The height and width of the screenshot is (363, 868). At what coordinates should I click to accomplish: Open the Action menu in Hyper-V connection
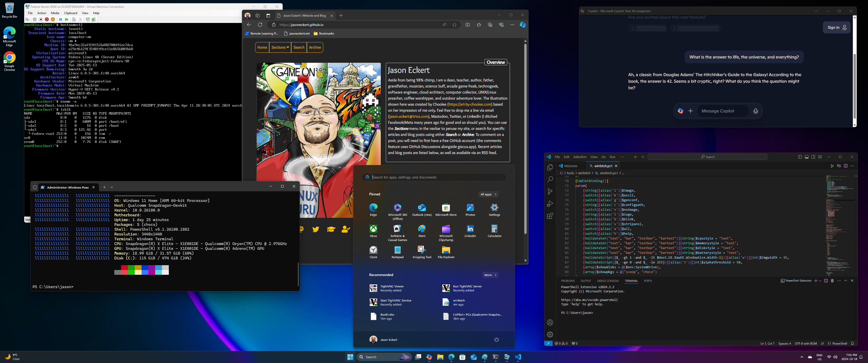pyautogui.click(x=42, y=13)
